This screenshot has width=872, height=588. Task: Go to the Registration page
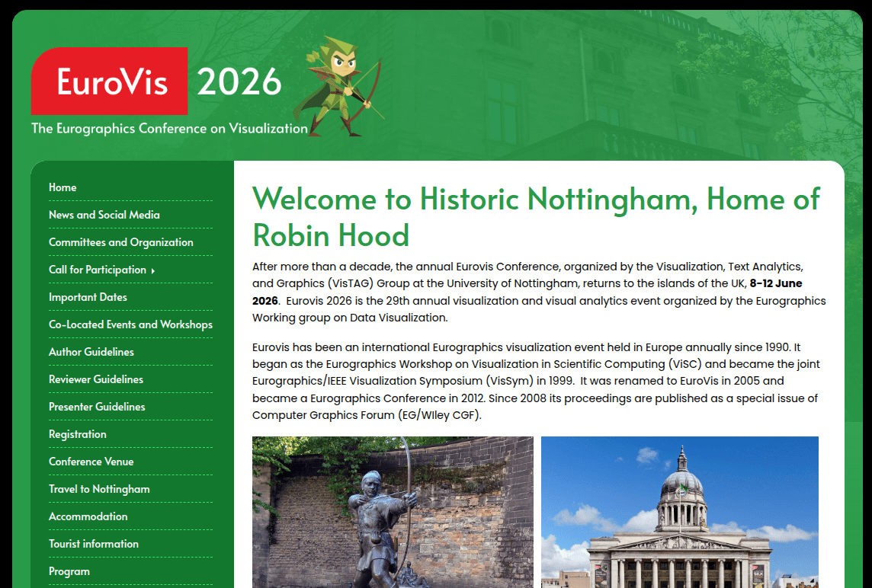pyautogui.click(x=77, y=434)
